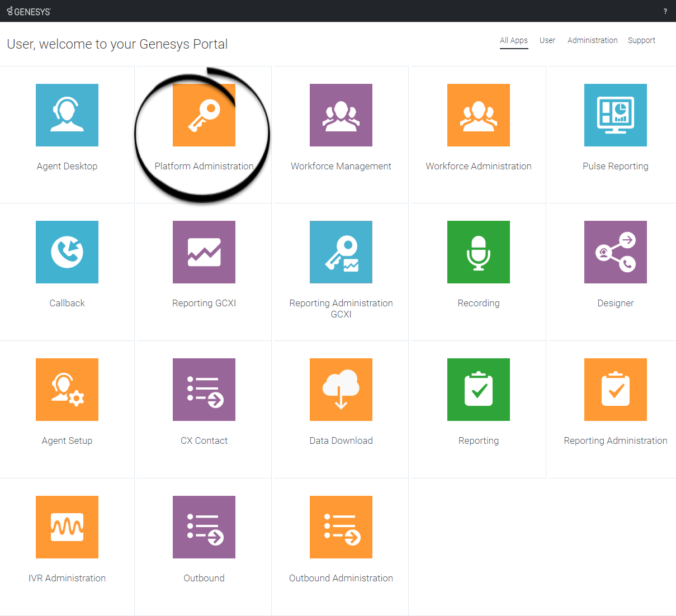Click the Pulse Reporting label
676x616 pixels.
tap(616, 166)
